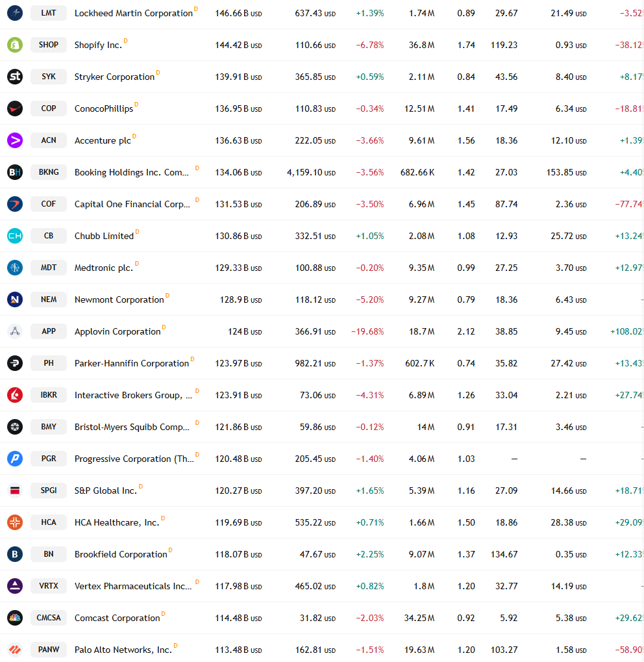Open the APP ticker badge

[x=49, y=331]
